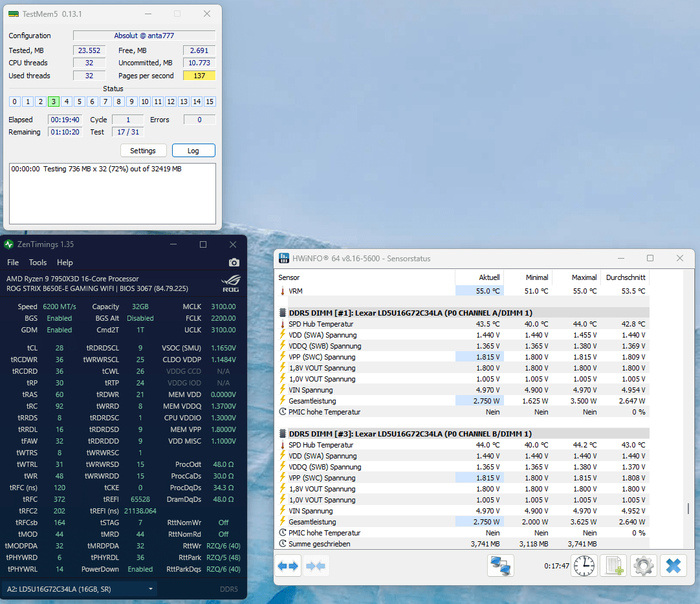Click the DDR5 DIMM #1 chip icon
This screenshot has height=604, width=700.
283,313
